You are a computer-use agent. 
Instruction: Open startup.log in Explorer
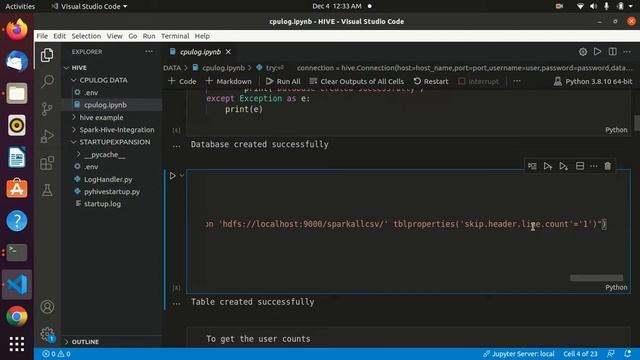click(102, 204)
